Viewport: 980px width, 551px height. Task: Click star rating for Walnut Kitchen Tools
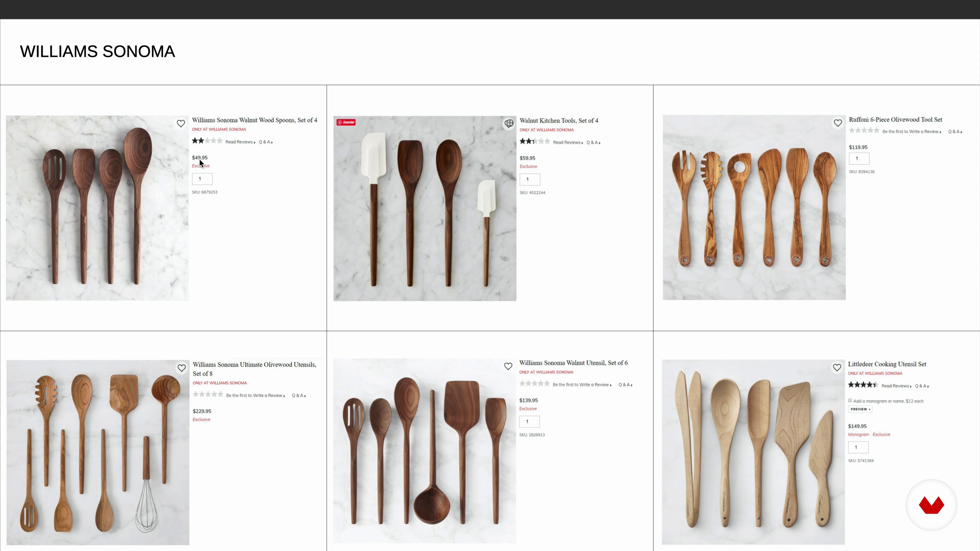[535, 142]
